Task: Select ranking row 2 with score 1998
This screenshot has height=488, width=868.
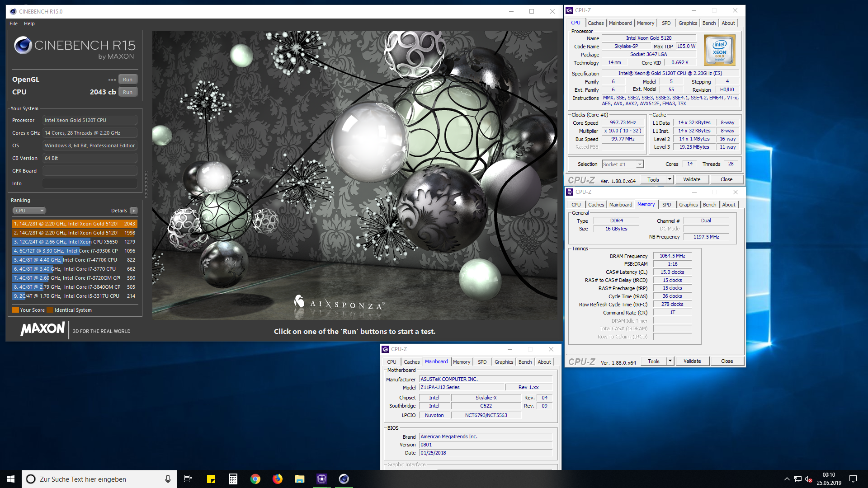Action: click(x=75, y=233)
